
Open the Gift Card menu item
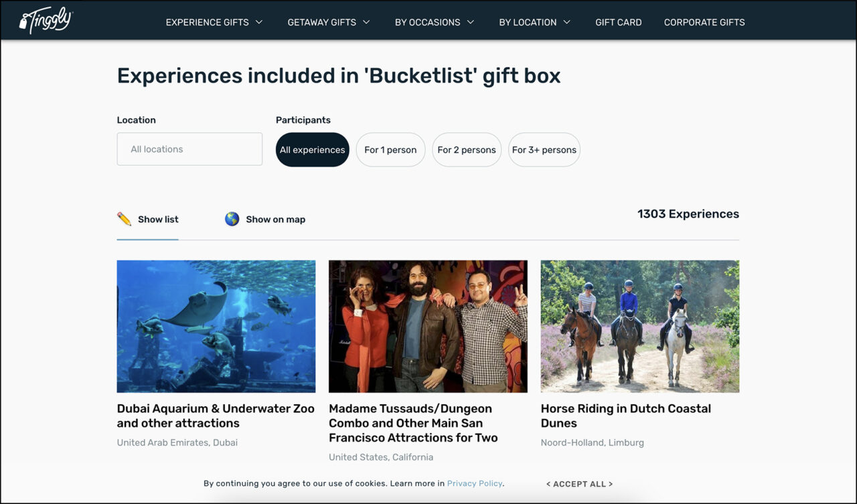[619, 21]
